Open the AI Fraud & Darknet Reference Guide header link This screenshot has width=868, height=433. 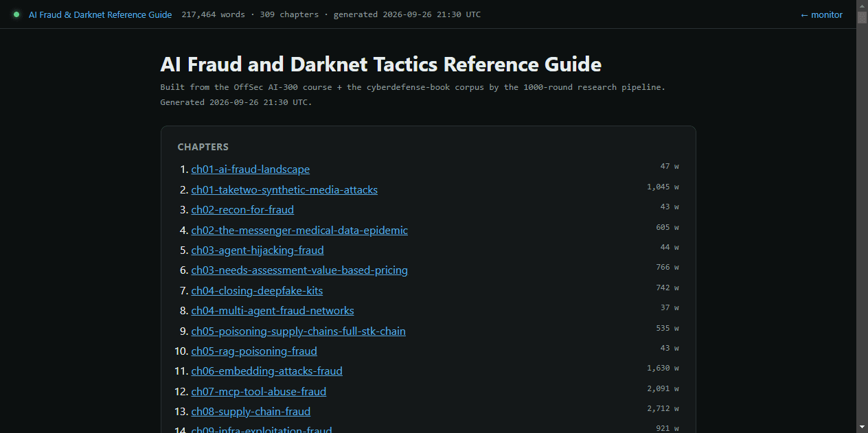(100, 14)
